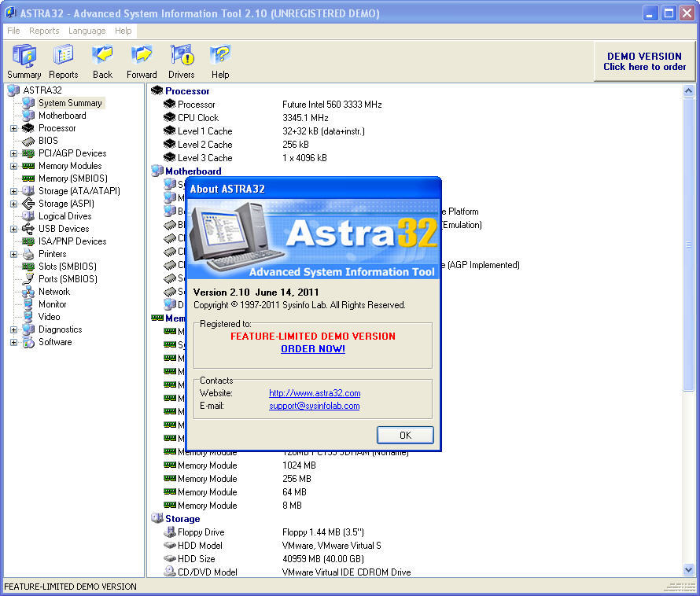The image size is (700, 596).
Task: Click the USB Devices icon
Action: click(x=28, y=229)
